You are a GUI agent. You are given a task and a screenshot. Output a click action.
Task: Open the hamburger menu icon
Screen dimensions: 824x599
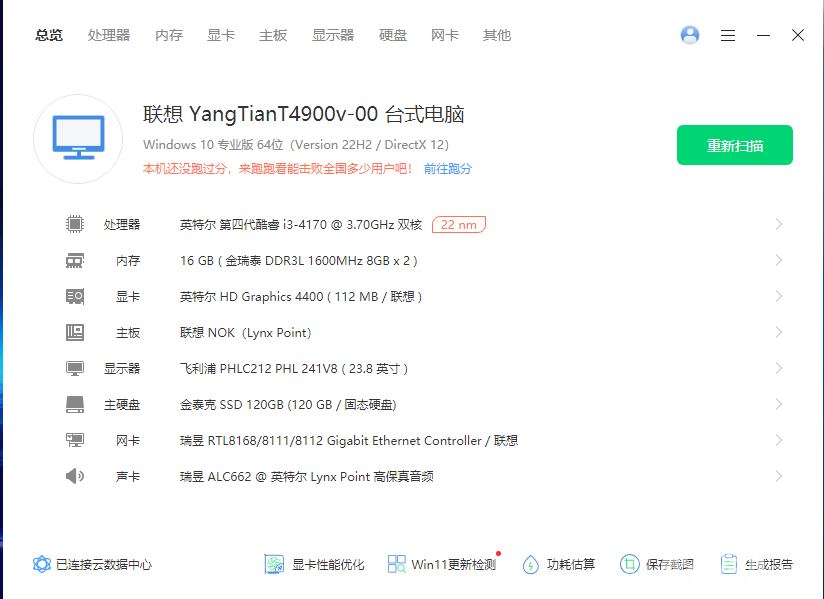(x=728, y=35)
